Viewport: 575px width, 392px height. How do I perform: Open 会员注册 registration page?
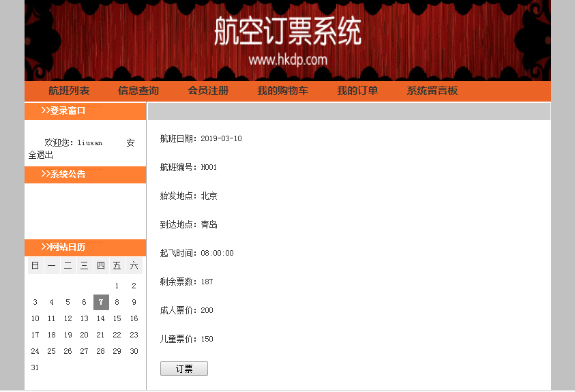click(x=208, y=91)
